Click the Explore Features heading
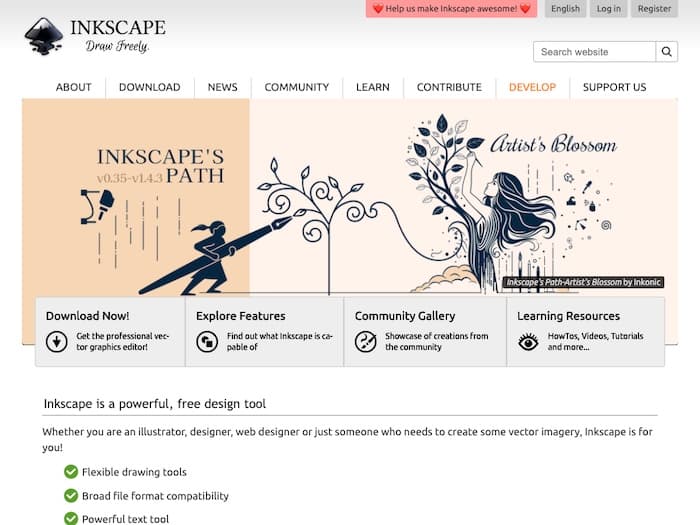700x525 pixels. coord(241,316)
